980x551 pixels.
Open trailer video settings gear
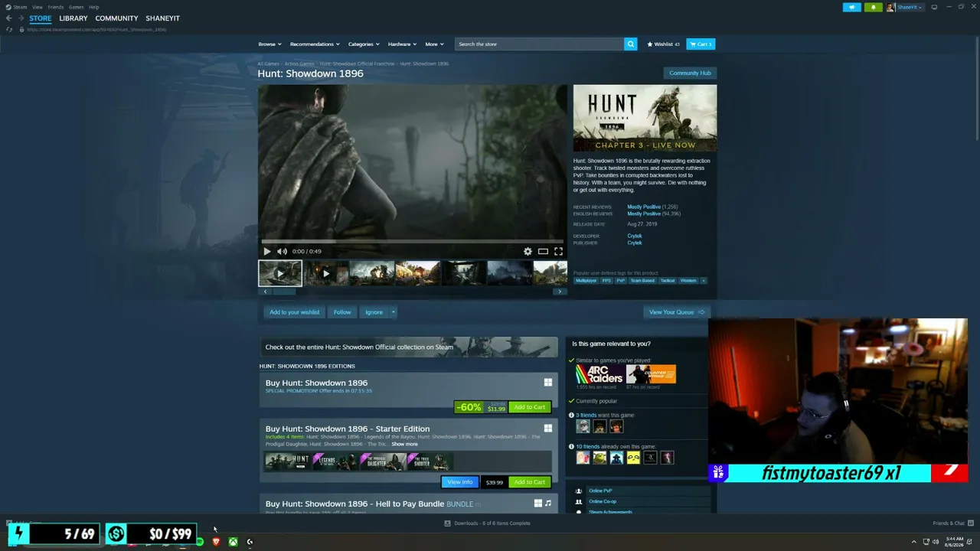(528, 251)
